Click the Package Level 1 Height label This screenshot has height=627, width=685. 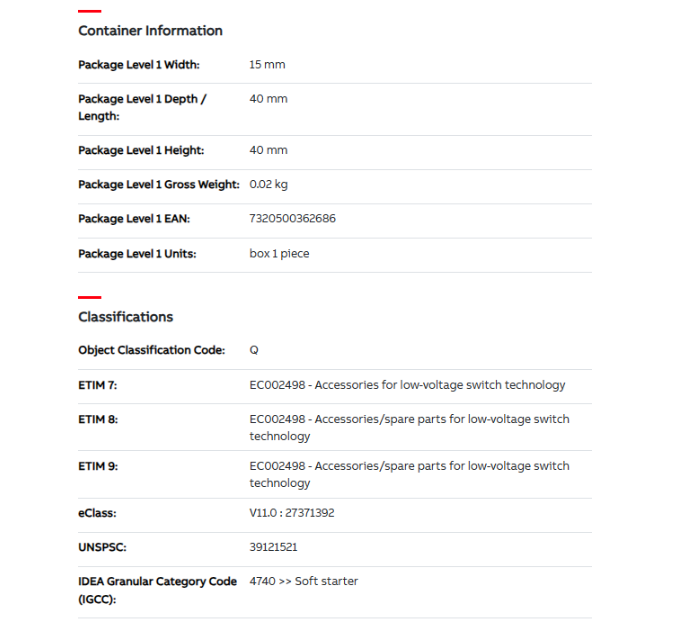tap(141, 151)
